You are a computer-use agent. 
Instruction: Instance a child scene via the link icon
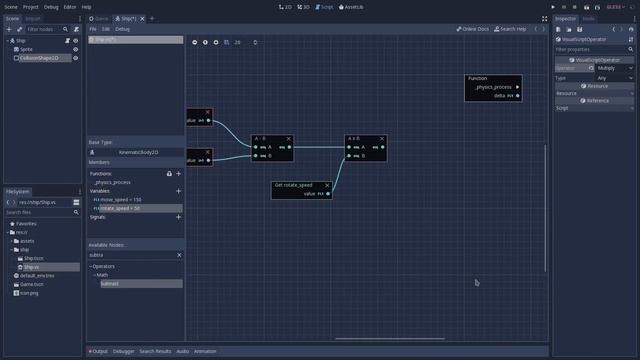pos(19,29)
